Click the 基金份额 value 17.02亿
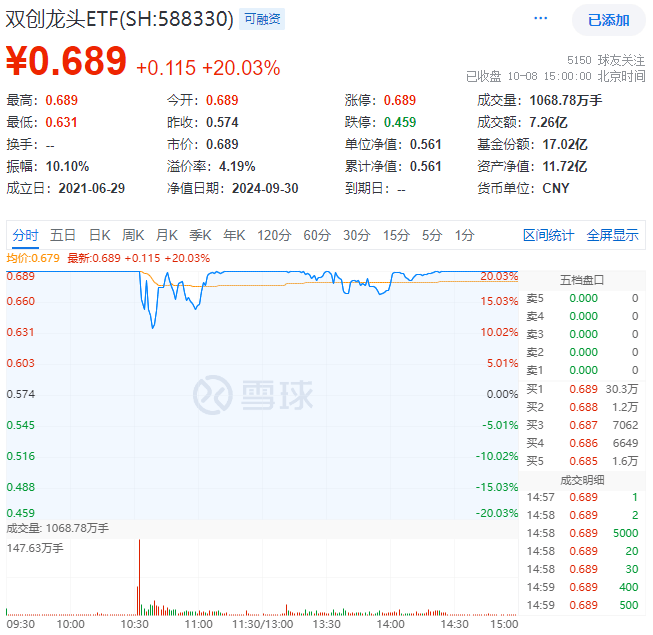This screenshot has height=635, width=653. coord(565,144)
